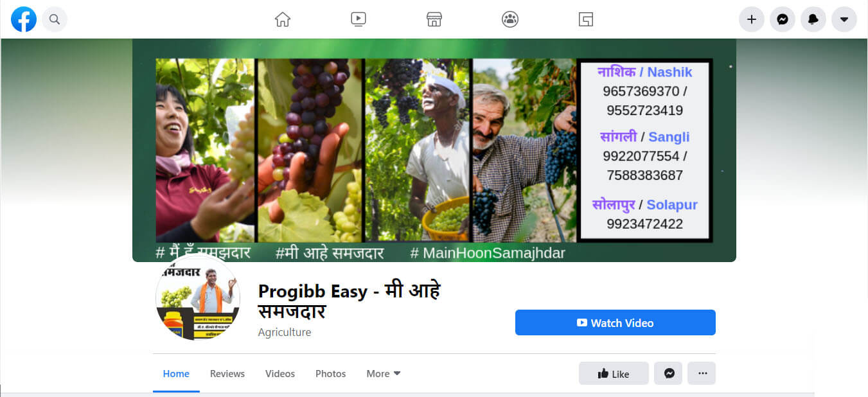Click the Watch Video button
Screen dimensions: 868x397
pos(616,322)
